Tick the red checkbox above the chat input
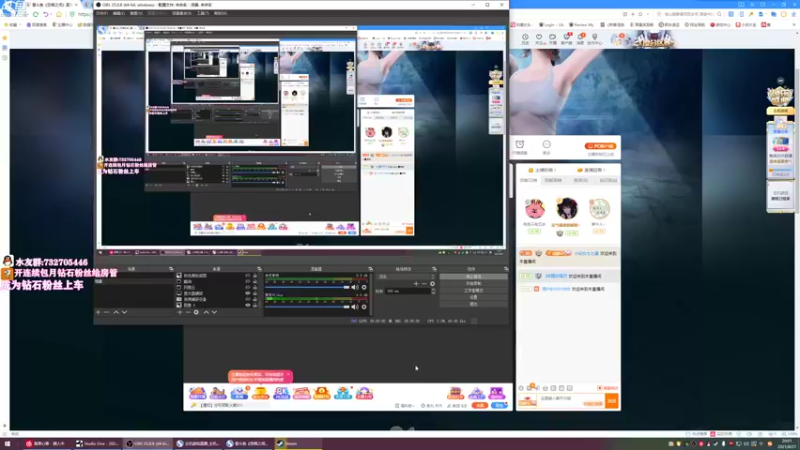This screenshot has width=800, height=450. [600, 388]
